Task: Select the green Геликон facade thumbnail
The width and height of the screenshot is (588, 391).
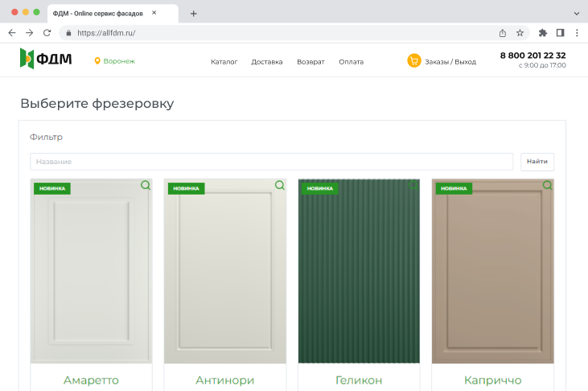Action: [x=359, y=271]
